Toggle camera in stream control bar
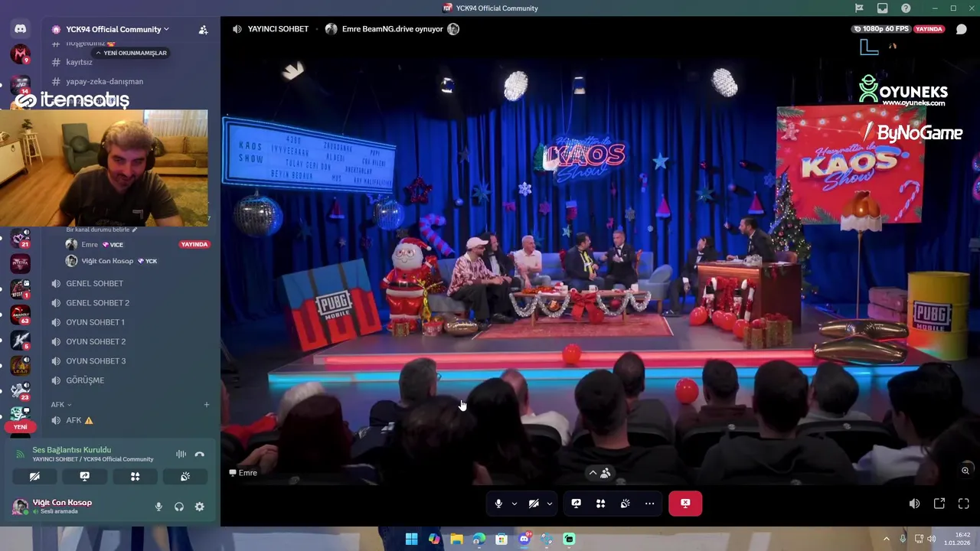This screenshot has height=551, width=980. pos(534,504)
